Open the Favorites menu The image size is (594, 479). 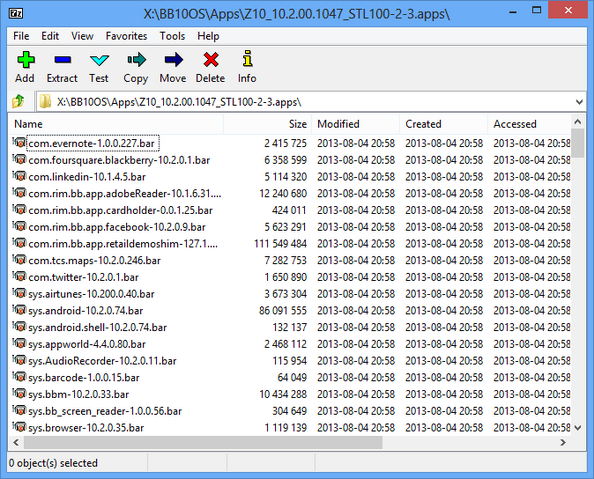tap(126, 36)
